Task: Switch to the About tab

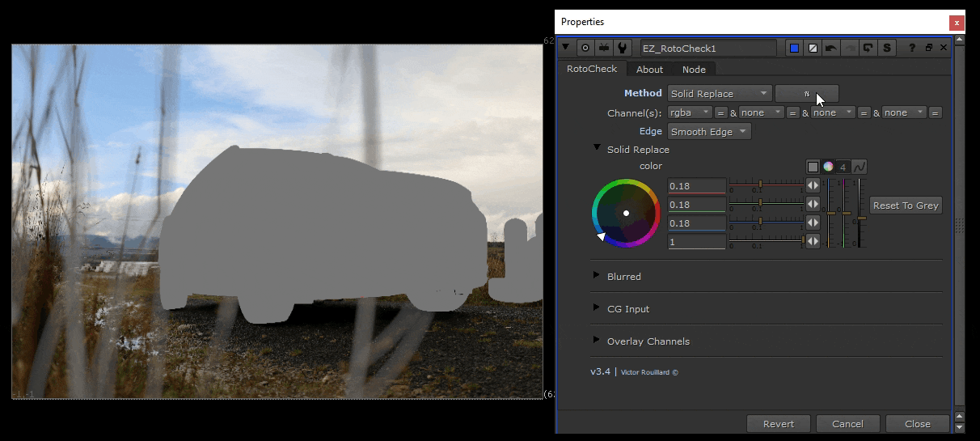Action: [649, 70]
